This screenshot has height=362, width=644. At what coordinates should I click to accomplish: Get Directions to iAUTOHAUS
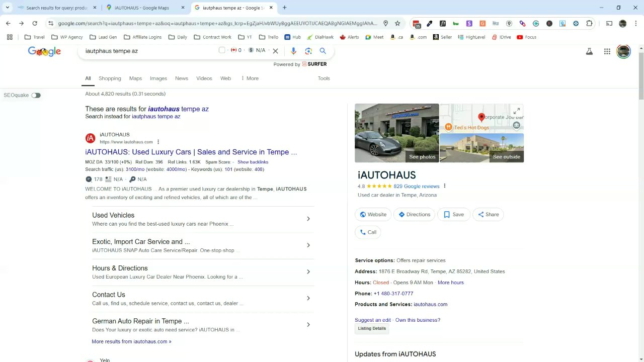(415, 215)
